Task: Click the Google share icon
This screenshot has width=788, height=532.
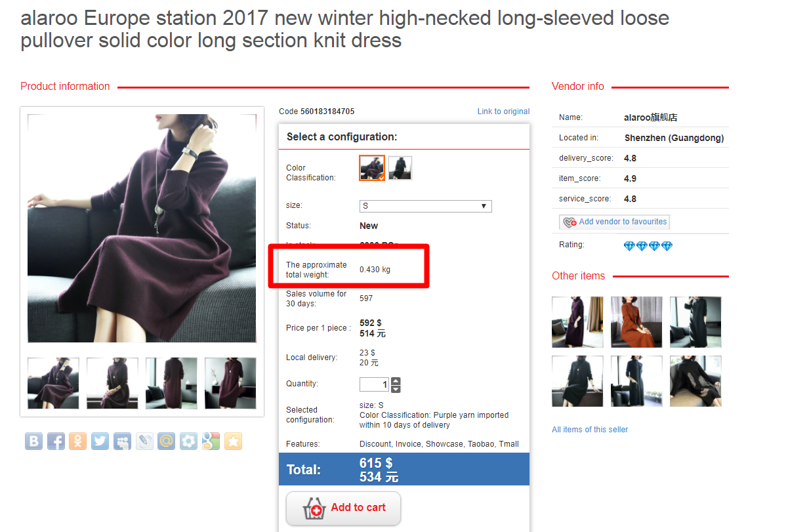Action: (x=211, y=441)
